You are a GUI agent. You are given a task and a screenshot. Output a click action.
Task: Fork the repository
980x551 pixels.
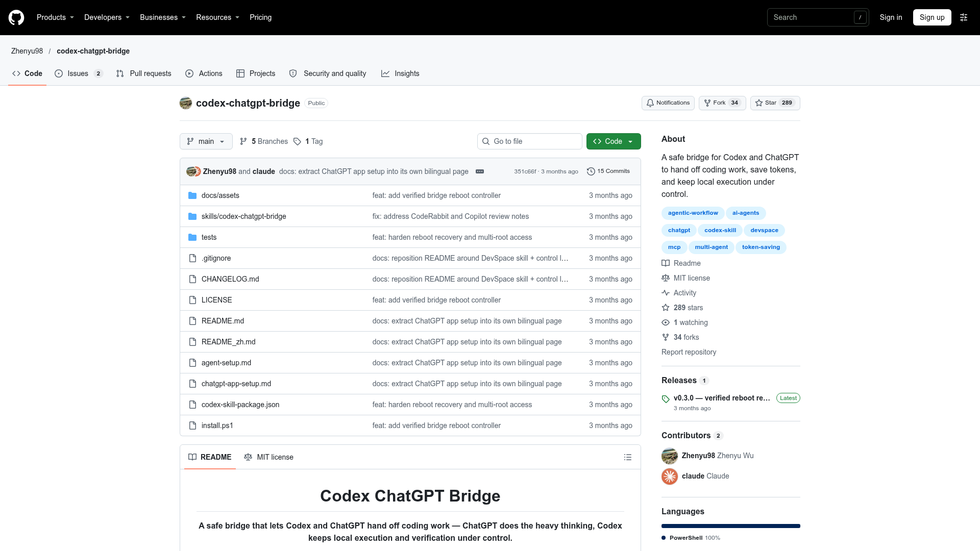(x=722, y=103)
